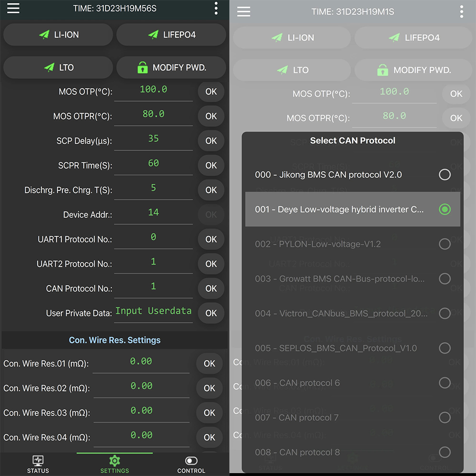Switch to CONTROL tab in bottom bar

191,464
